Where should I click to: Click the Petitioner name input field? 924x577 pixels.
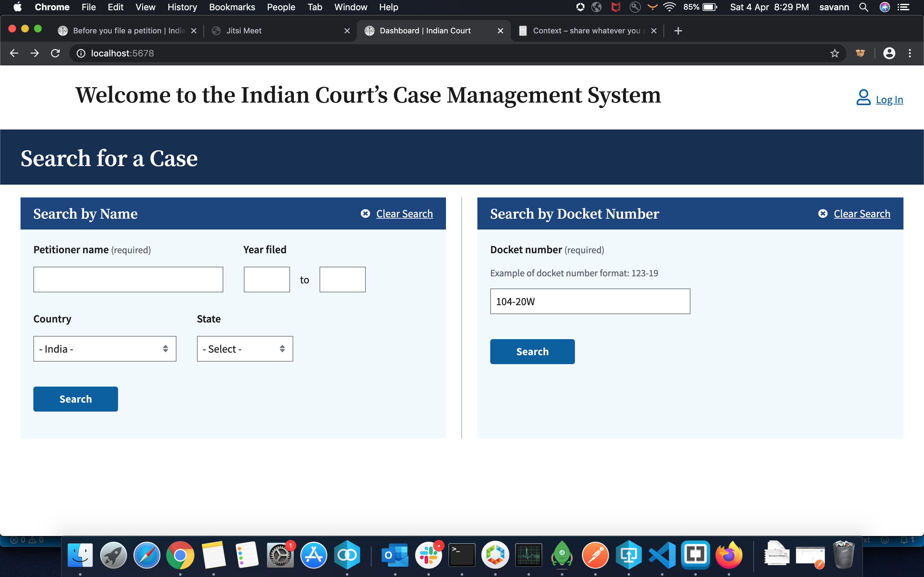[x=128, y=279]
